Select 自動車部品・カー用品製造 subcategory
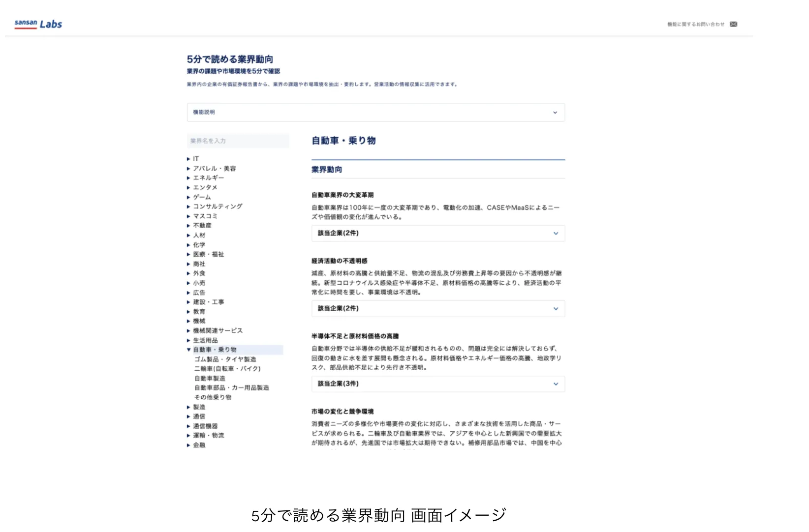Image resolution: width=809 pixels, height=532 pixels. 231,388
